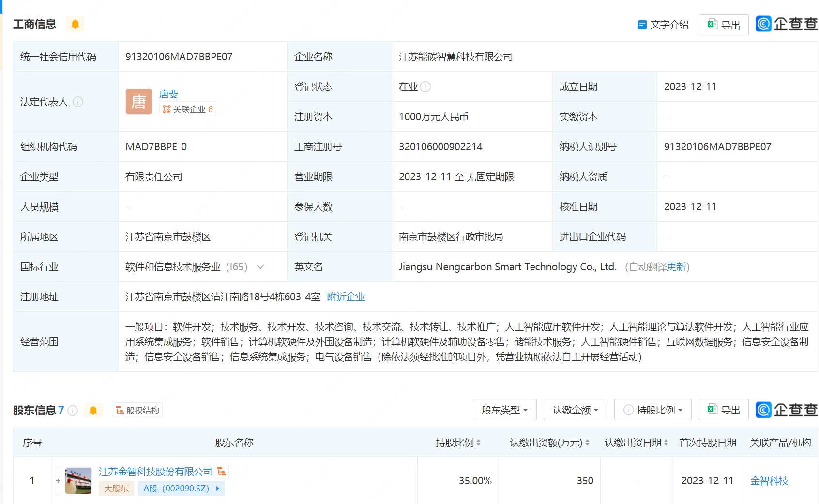
Task: Click 江苏省南京市鼓楼区 region value
Action: tap(168, 237)
